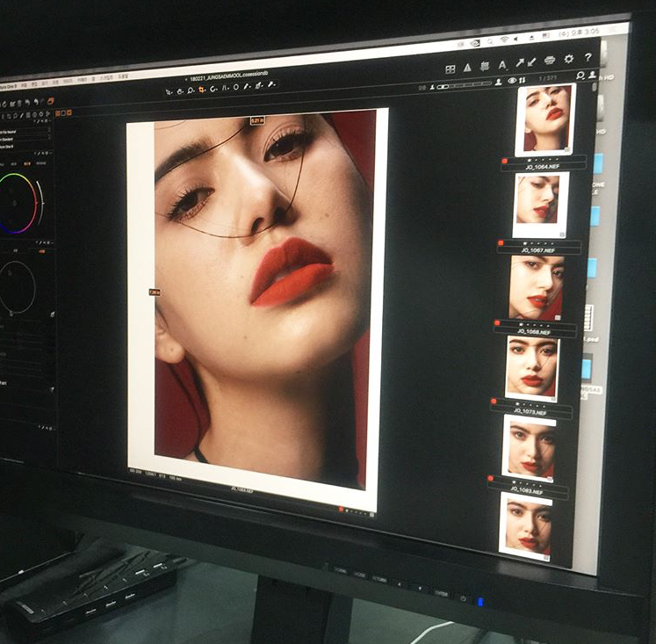Select the Spot removal circle tool

click(236, 87)
